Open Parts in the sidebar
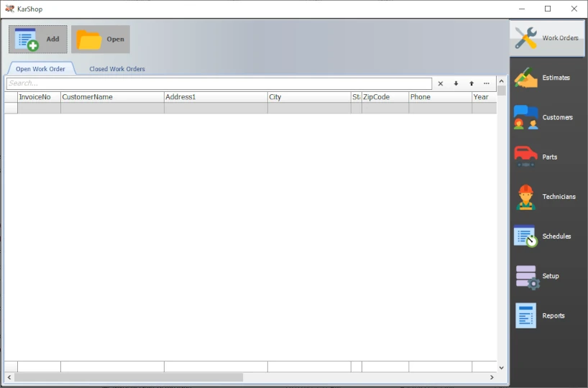 [x=547, y=157]
